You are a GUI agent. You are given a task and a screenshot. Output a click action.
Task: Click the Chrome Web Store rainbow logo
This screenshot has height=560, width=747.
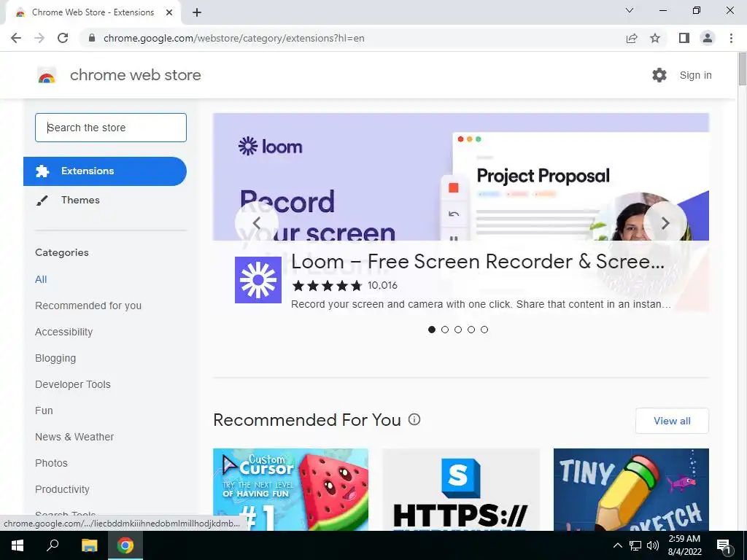tap(47, 75)
